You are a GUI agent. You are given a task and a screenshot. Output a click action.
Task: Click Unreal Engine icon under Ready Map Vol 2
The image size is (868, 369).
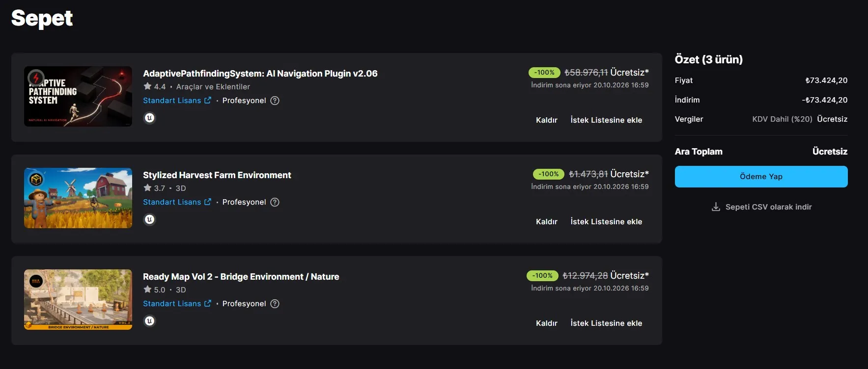(x=150, y=321)
